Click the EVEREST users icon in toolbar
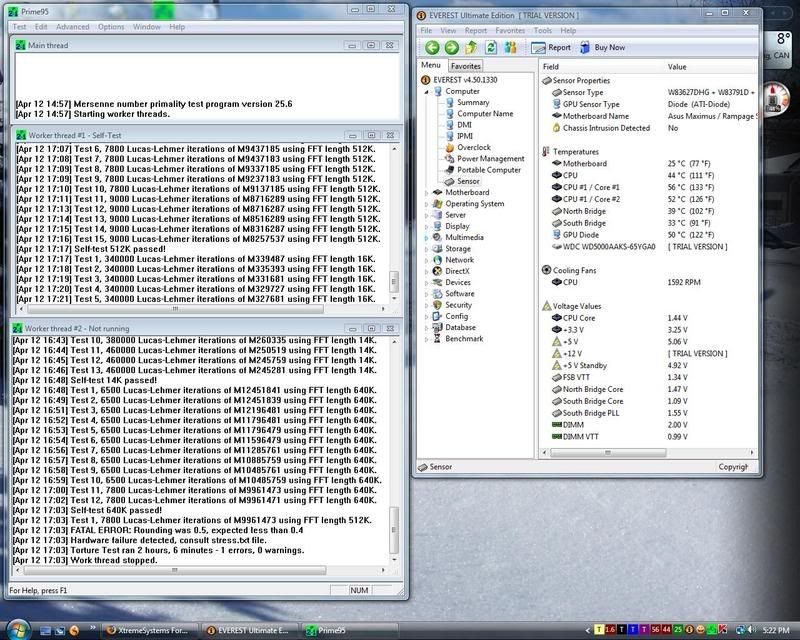The width and height of the screenshot is (800, 640). click(x=510, y=47)
